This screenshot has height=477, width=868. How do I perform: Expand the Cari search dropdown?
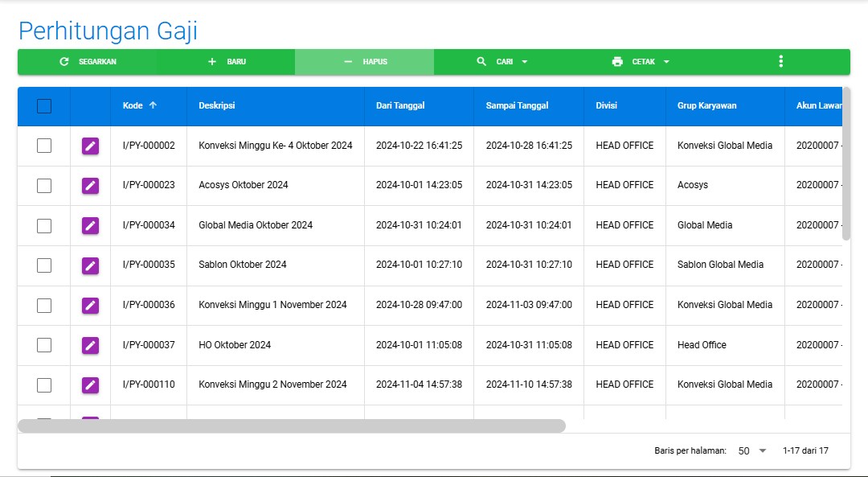pyautogui.click(x=502, y=62)
